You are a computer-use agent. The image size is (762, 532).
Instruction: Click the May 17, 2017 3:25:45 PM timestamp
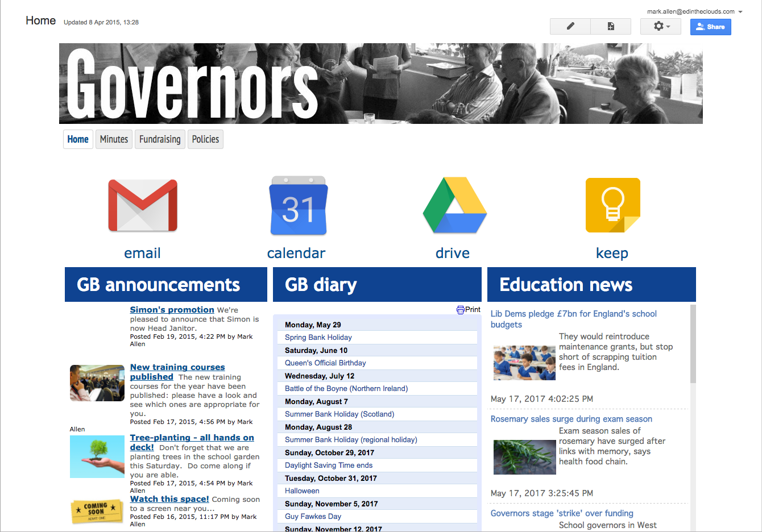click(x=542, y=493)
